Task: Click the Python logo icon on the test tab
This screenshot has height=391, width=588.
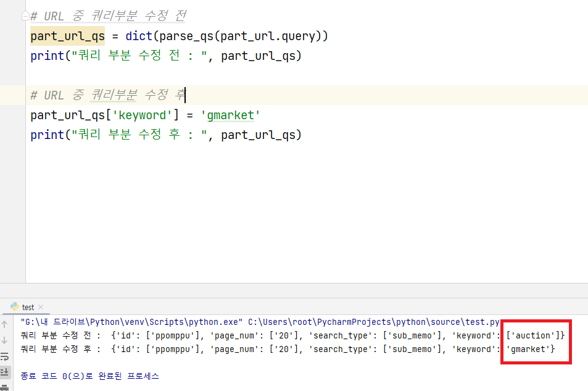Action: point(15,306)
